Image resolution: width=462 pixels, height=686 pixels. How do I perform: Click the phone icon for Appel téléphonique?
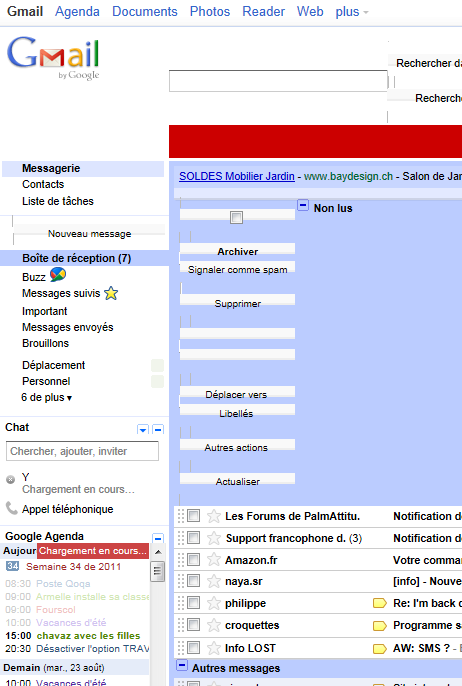(x=11, y=508)
